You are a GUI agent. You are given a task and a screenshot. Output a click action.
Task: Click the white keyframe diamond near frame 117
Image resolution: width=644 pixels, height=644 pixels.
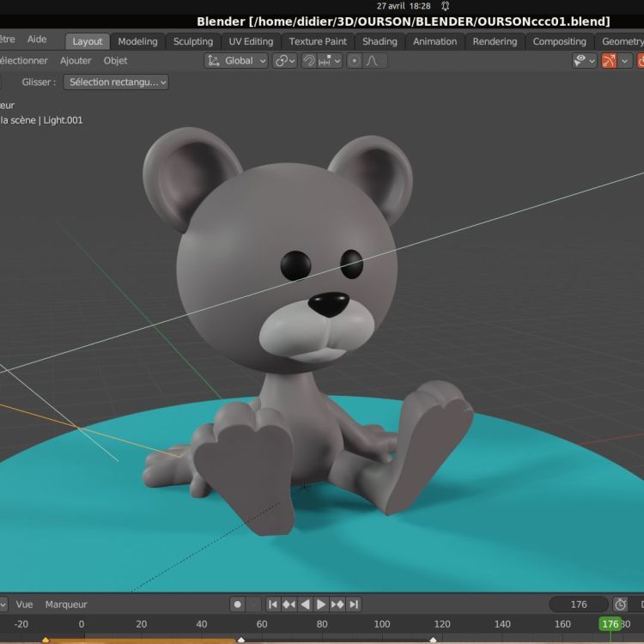click(x=433, y=641)
